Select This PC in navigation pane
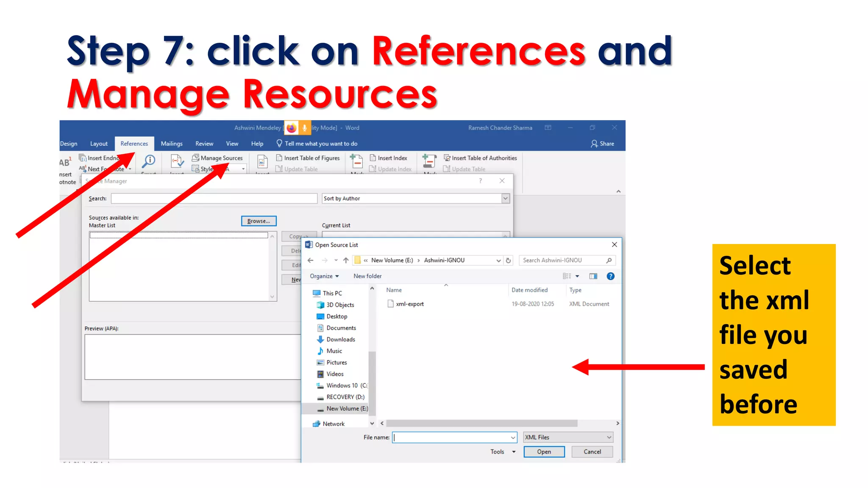 (x=327, y=293)
